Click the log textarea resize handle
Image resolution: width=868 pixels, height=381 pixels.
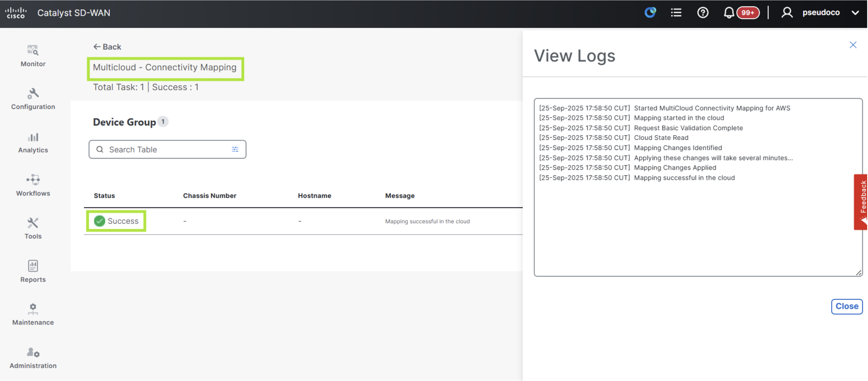click(x=859, y=273)
